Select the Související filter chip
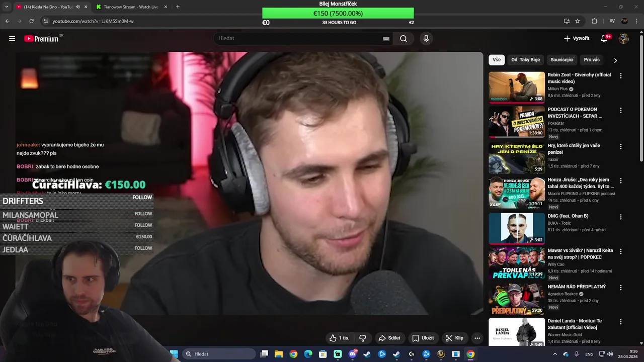Screen dimensions: 644x362 (x=561, y=60)
